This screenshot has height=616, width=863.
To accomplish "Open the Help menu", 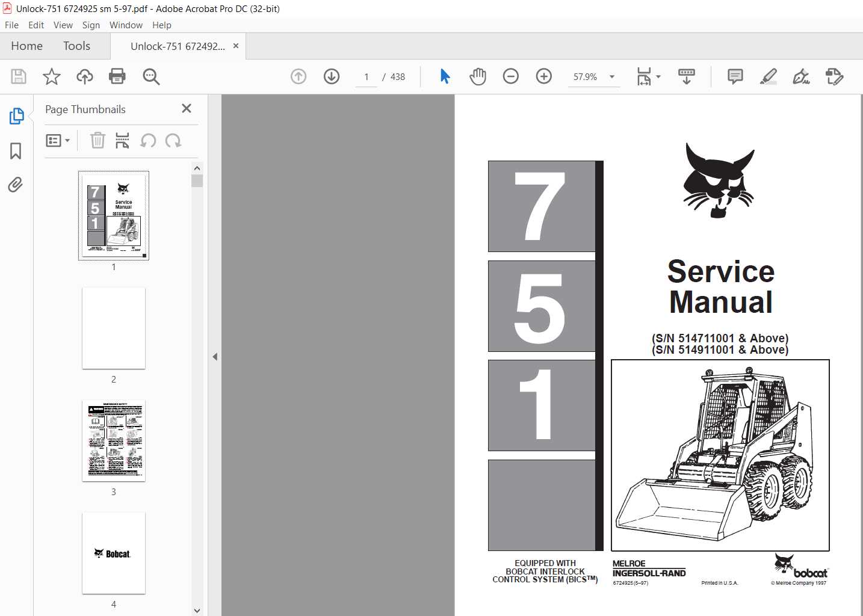I will coord(162,25).
